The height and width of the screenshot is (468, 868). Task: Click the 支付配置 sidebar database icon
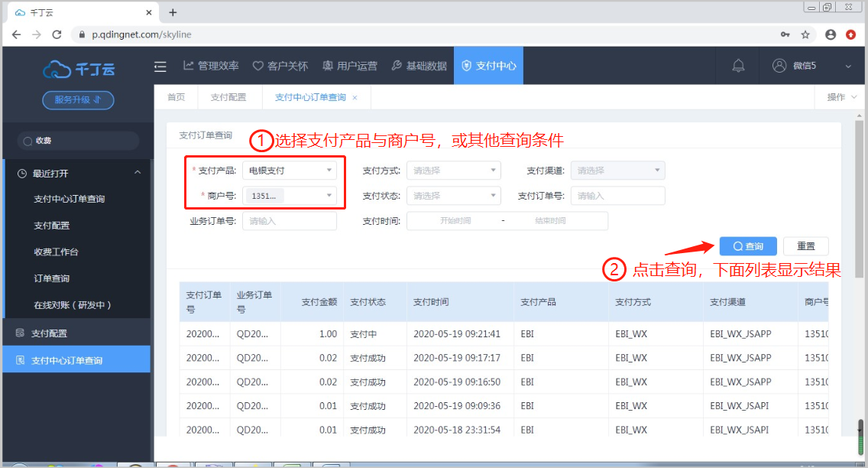(20, 333)
